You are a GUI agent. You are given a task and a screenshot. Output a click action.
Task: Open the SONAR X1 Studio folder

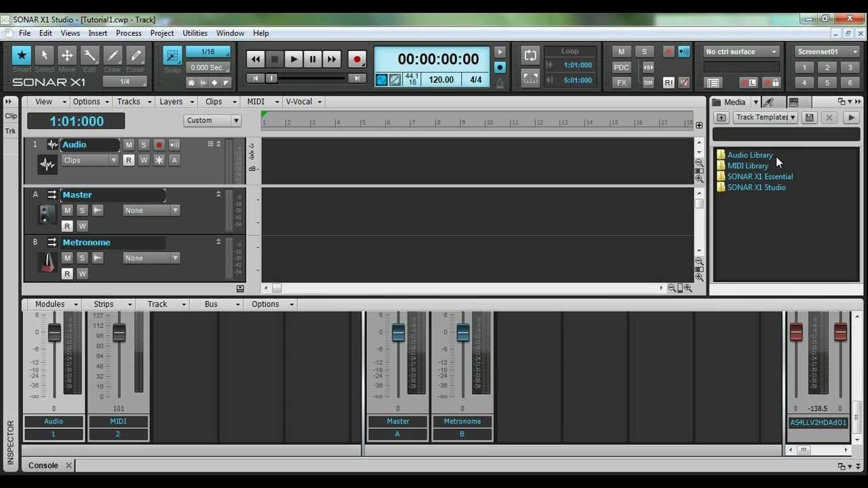pyautogui.click(x=757, y=188)
